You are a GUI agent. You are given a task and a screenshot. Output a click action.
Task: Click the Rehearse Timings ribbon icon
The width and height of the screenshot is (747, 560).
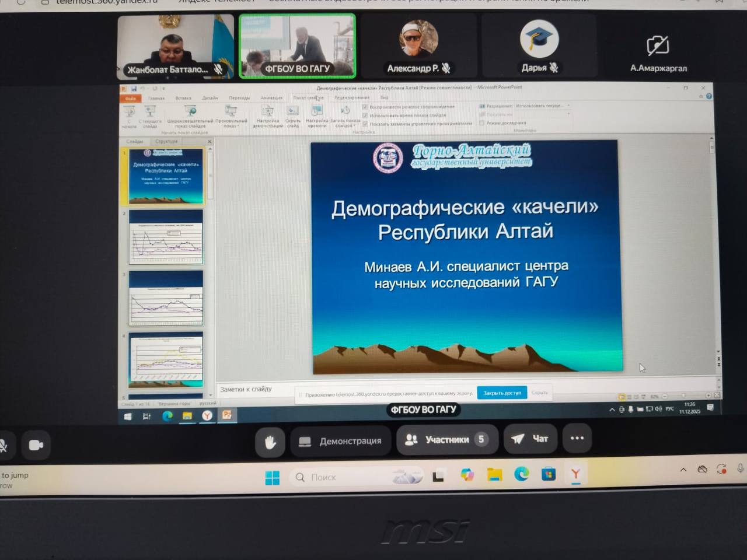pyautogui.click(x=317, y=114)
